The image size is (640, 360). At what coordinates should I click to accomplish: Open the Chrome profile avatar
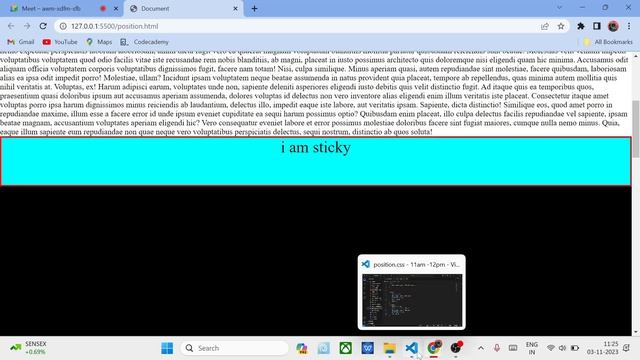(613, 26)
